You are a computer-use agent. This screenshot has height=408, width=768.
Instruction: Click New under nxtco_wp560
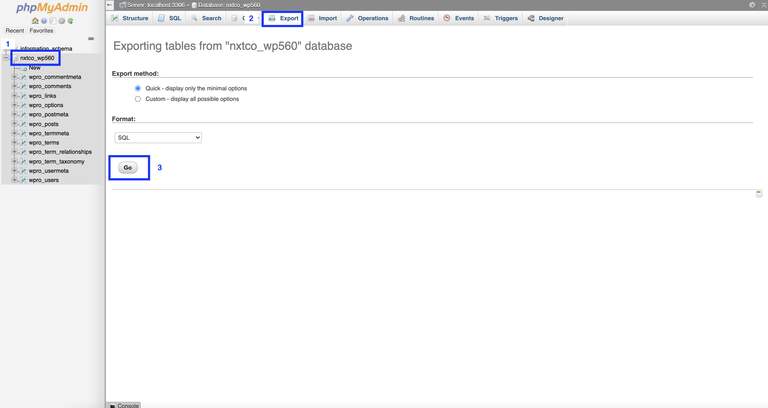point(34,68)
